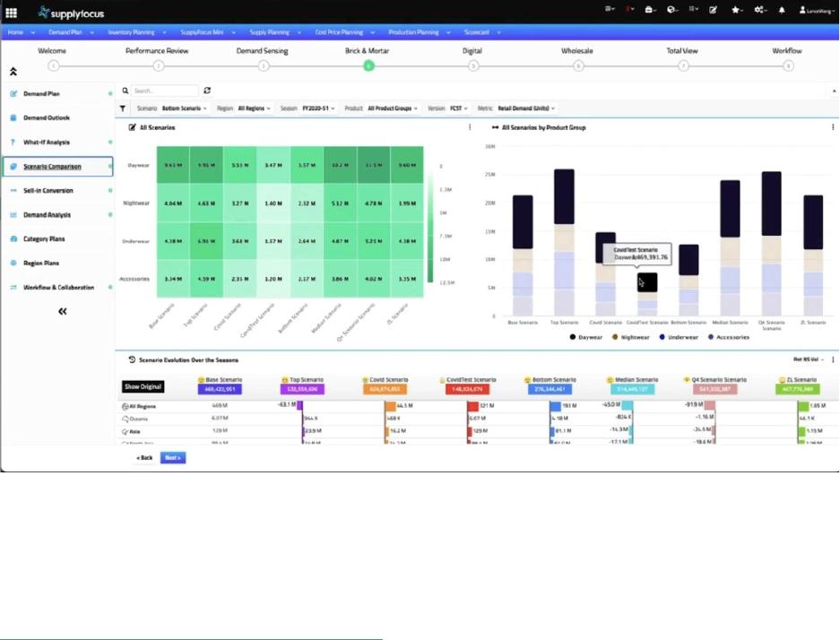Click the blue Next button

click(173, 458)
